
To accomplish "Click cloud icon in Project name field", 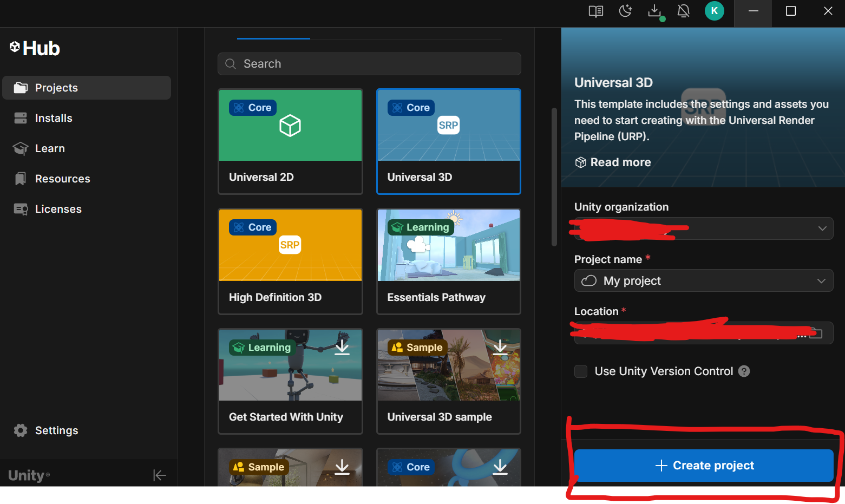I will click(x=589, y=280).
